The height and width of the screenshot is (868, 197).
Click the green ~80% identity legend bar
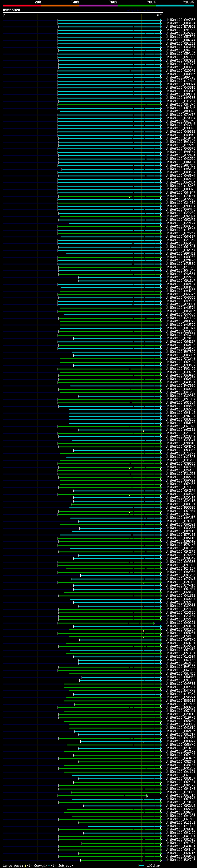click(x=136, y=6)
